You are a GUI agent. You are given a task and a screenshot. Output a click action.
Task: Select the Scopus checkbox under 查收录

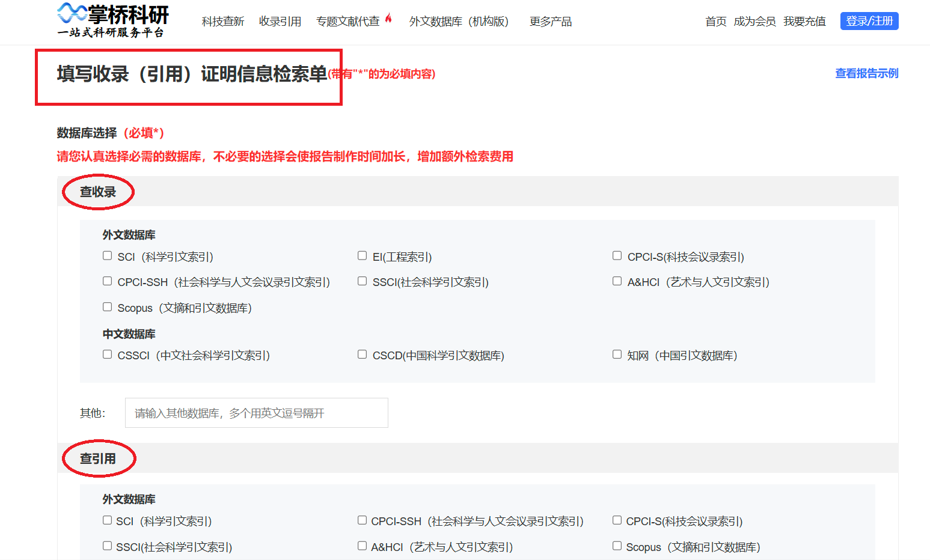[x=107, y=306]
